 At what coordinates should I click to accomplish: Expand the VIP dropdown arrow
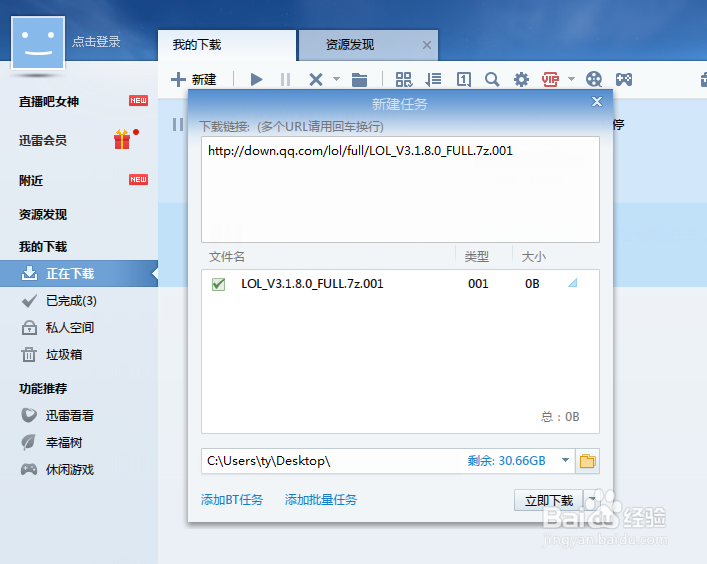coord(571,79)
